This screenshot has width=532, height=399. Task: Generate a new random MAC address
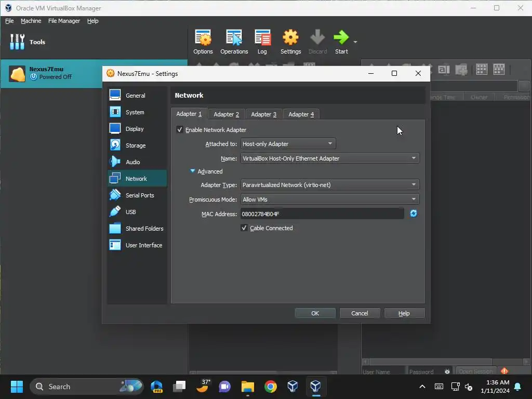413,214
